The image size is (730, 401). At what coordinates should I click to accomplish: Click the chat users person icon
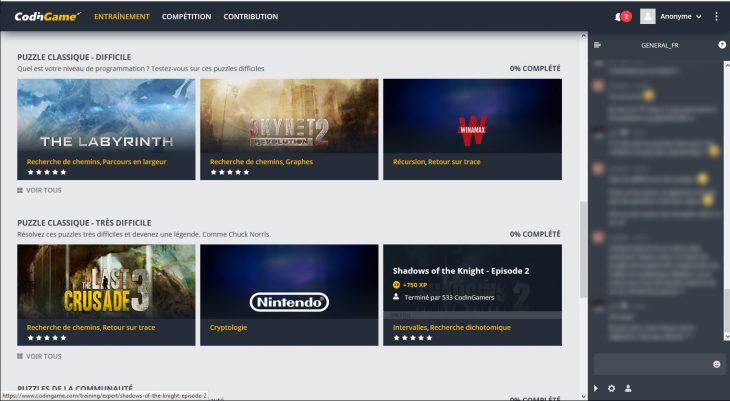[x=628, y=388]
